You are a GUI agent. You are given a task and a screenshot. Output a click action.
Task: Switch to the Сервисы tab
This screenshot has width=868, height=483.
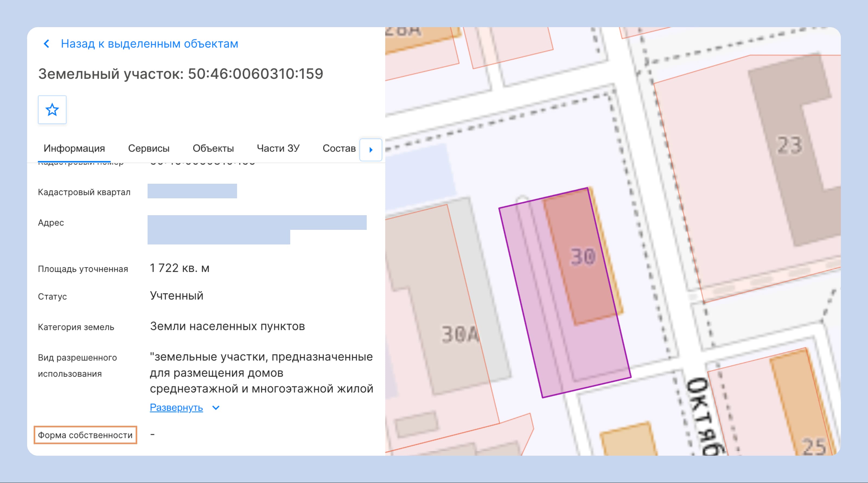point(149,148)
